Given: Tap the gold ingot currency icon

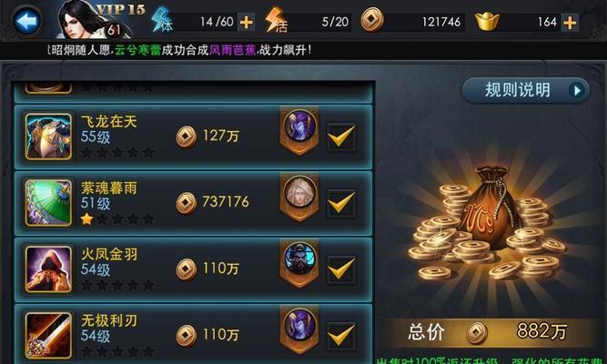Looking at the screenshot, I should tap(487, 21).
